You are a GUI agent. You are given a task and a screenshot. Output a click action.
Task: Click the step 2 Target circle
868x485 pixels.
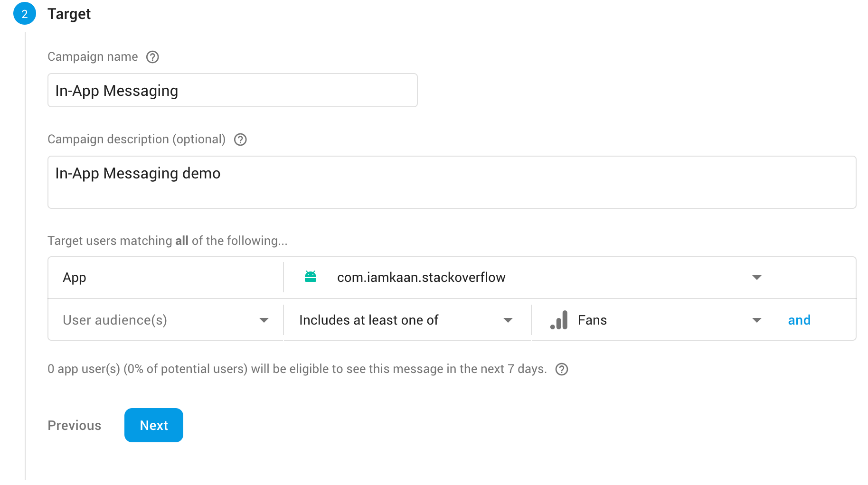25,14
